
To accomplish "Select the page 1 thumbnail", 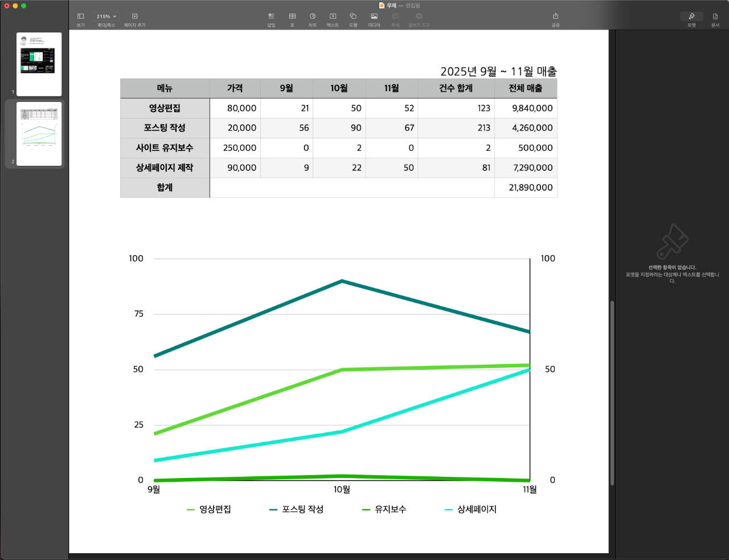I will tap(39, 64).
